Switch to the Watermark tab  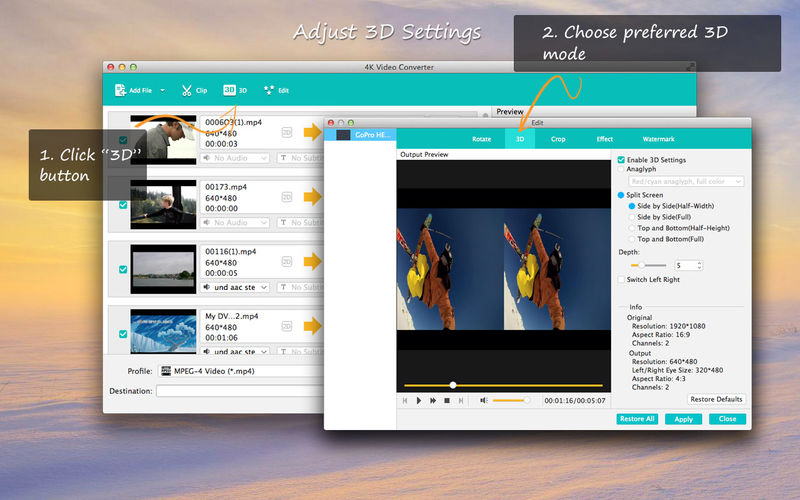tap(658, 139)
